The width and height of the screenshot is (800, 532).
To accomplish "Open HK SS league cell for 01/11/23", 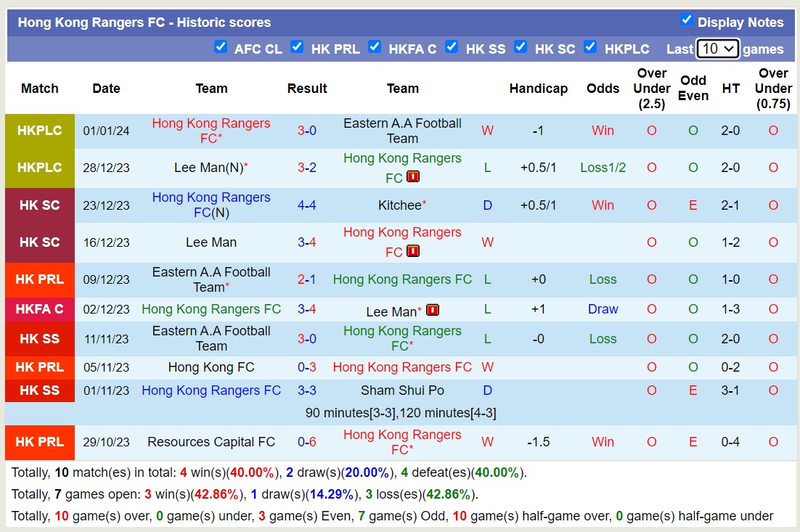I will pyautogui.click(x=40, y=390).
